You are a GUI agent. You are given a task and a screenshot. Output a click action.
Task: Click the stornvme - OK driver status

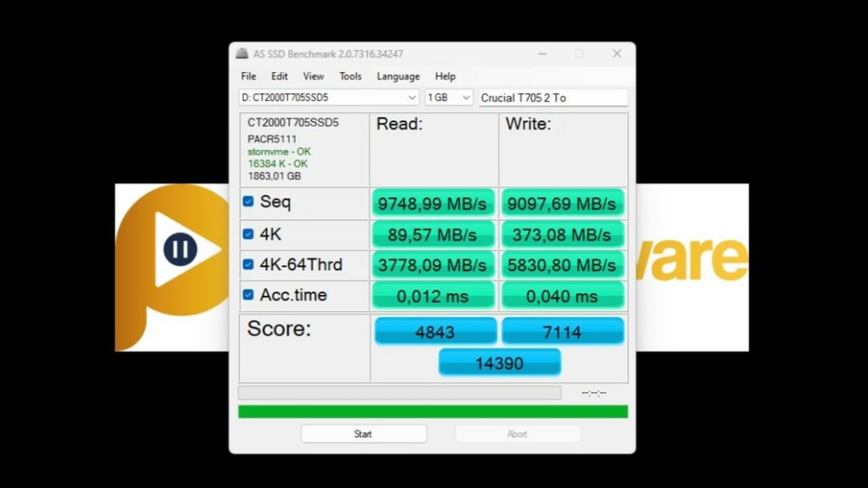pyautogui.click(x=279, y=152)
